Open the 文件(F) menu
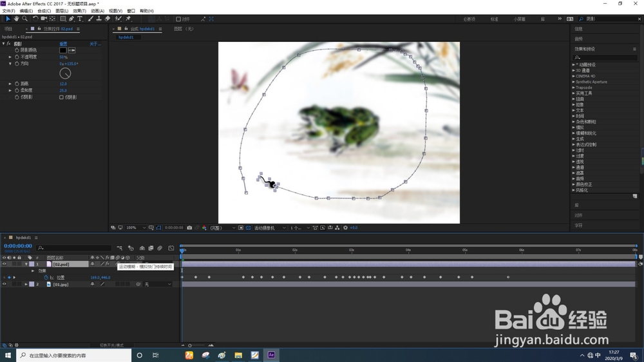The height and width of the screenshot is (362, 644). [8, 11]
